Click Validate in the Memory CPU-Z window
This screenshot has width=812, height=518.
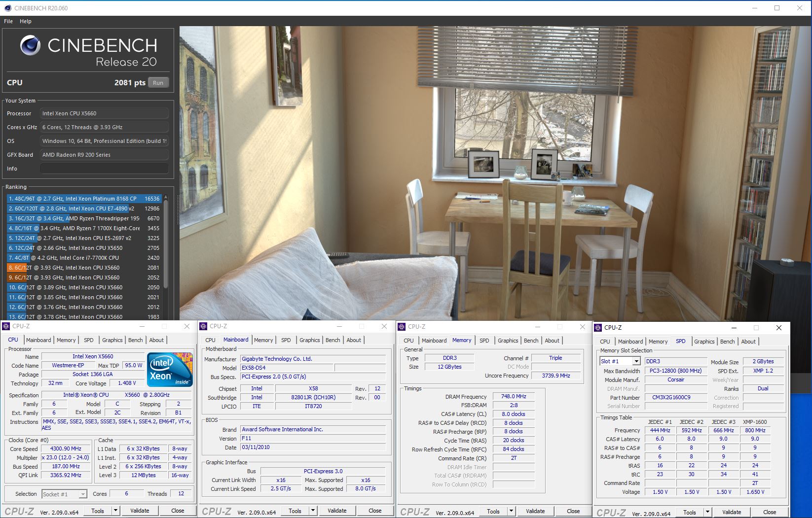click(535, 511)
